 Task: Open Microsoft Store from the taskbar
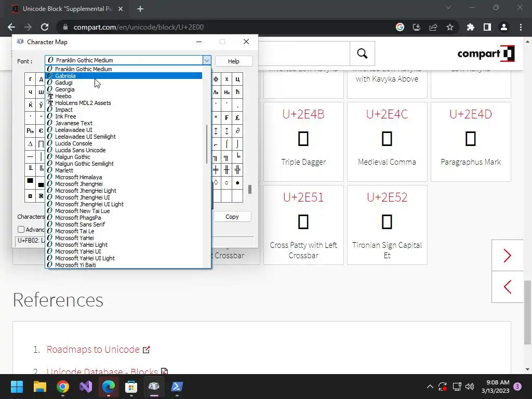tap(131, 387)
